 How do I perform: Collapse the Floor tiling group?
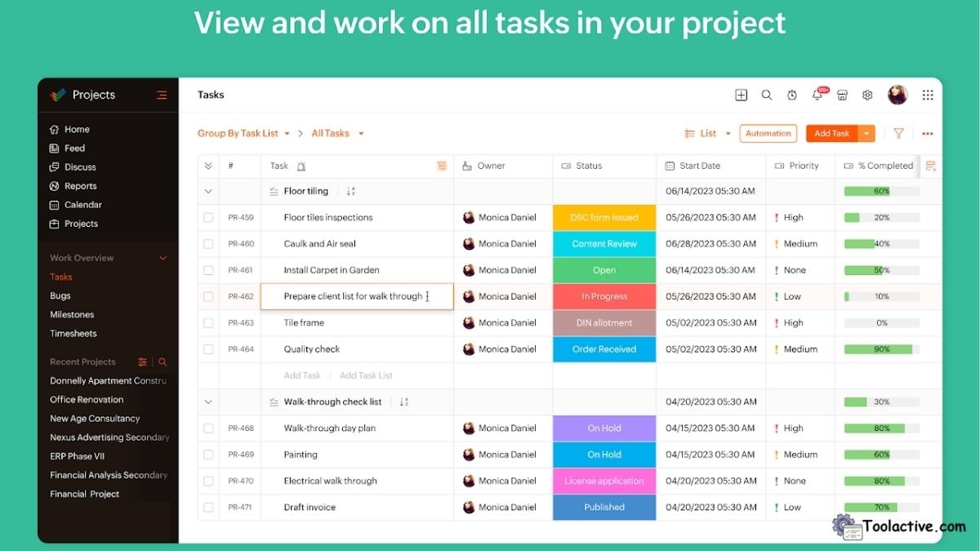pos(208,191)
